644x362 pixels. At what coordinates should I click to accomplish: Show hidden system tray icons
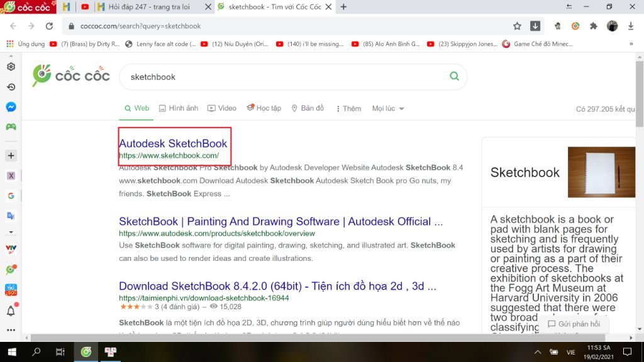538,352
